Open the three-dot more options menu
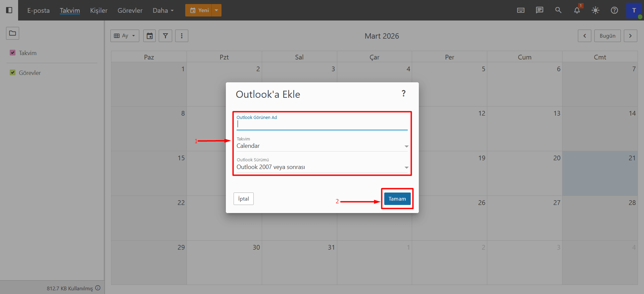This screenshot has width=644, height=294. pyautogui.click(x=182, y=36)
